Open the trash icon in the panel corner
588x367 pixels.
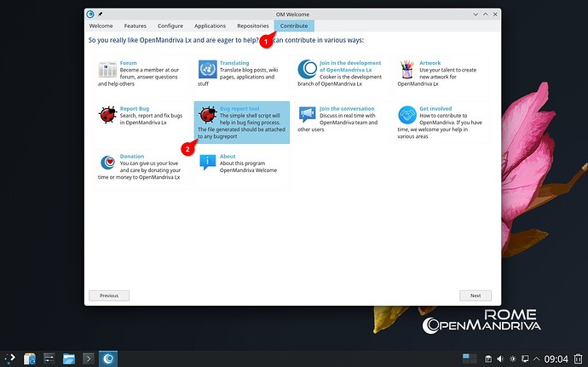point(578,358)
